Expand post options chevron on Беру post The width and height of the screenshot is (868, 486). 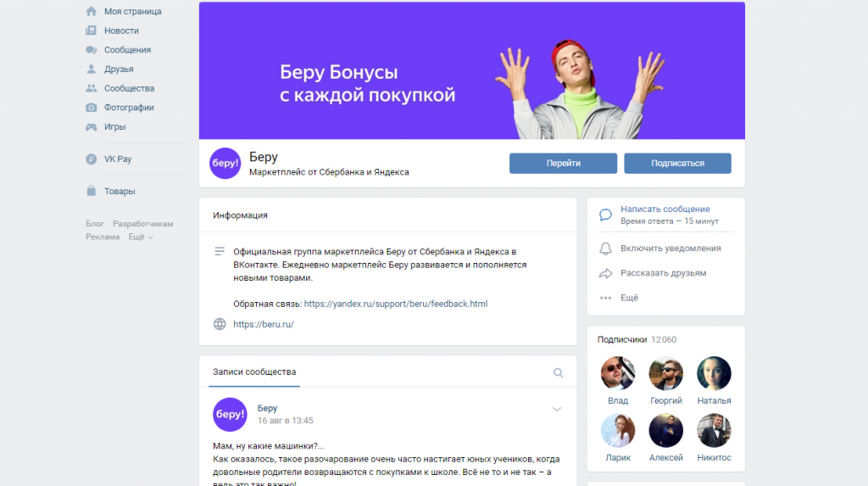[557, 409]
